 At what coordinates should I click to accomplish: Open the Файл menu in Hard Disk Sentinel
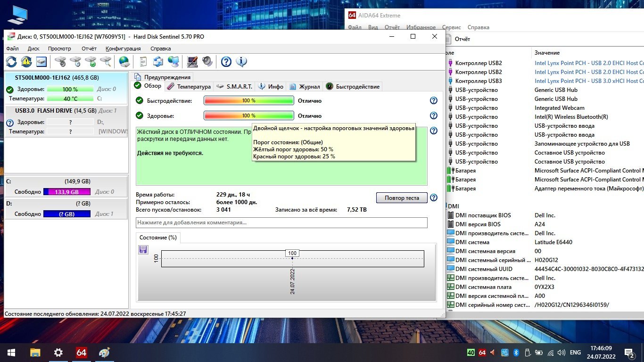13,49
